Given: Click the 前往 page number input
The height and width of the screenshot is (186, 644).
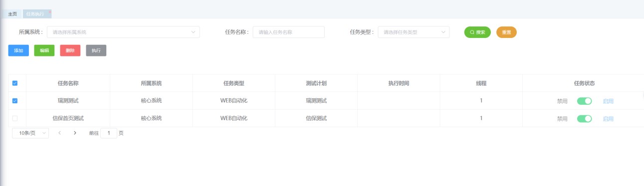Looking at the screenshot, I should pos(109,133).
